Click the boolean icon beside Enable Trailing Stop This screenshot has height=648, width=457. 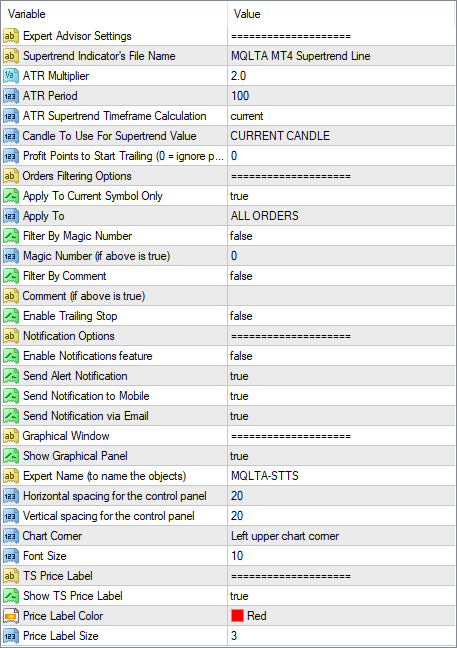coord(11,316)
